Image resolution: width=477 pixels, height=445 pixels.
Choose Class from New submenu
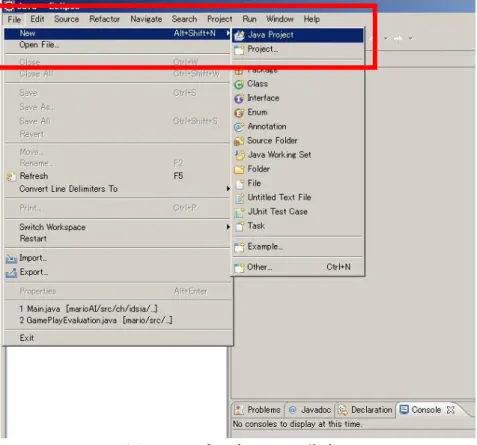tap(257, 84)
